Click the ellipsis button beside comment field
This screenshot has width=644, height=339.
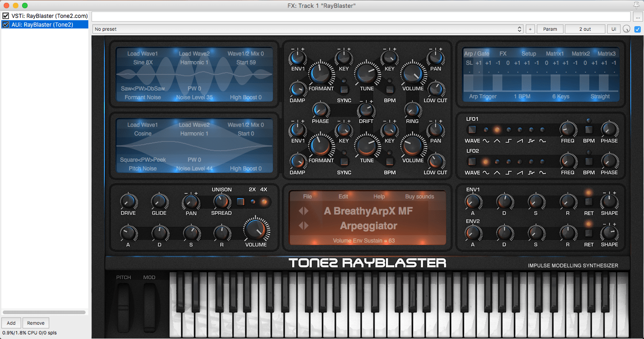(x=637, y=17)
